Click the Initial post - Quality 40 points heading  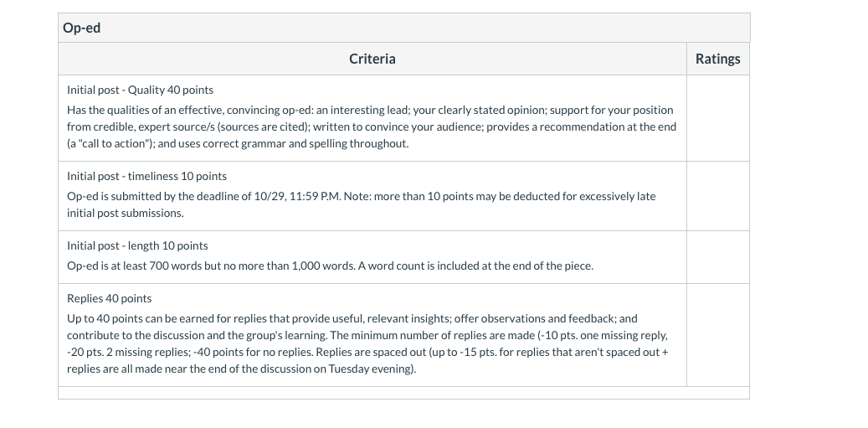140,90
